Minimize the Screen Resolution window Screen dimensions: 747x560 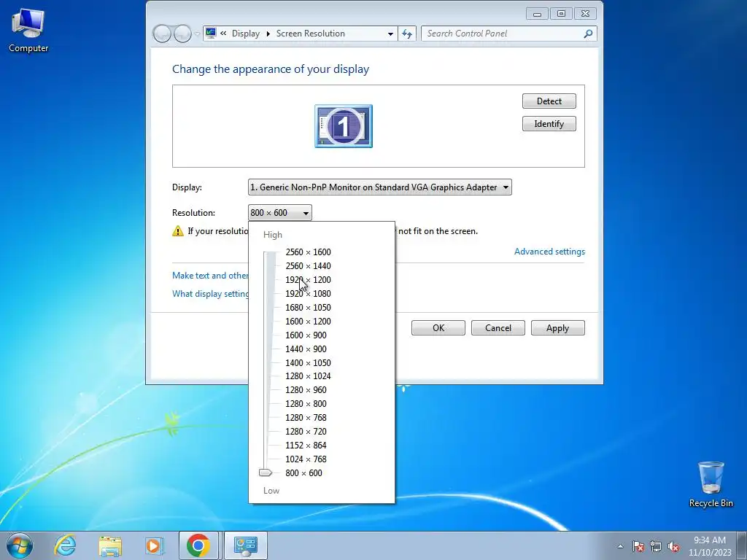(538, 14)
